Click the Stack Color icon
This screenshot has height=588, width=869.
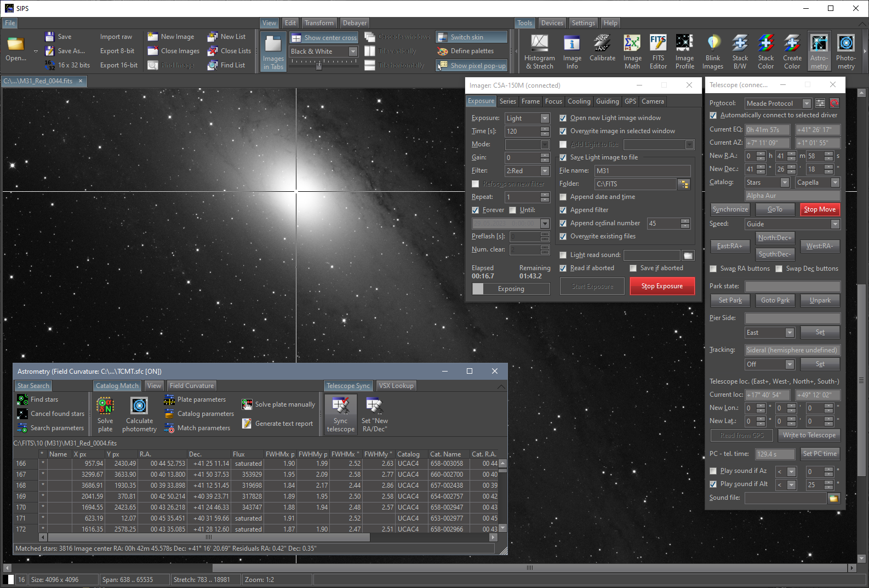[x=765, y=52]
